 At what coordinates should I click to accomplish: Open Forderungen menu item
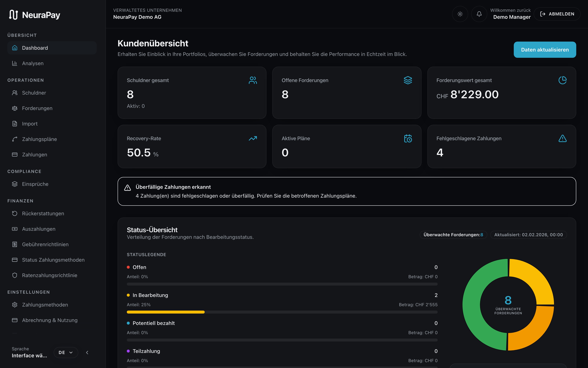coord(52,108)
